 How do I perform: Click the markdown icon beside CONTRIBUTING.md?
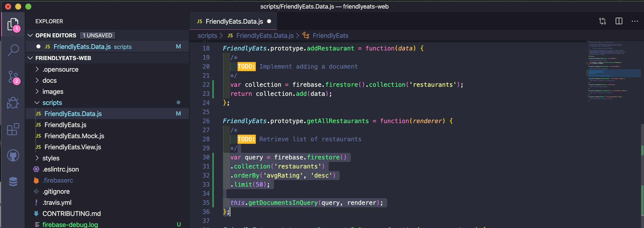pos(36,214)
